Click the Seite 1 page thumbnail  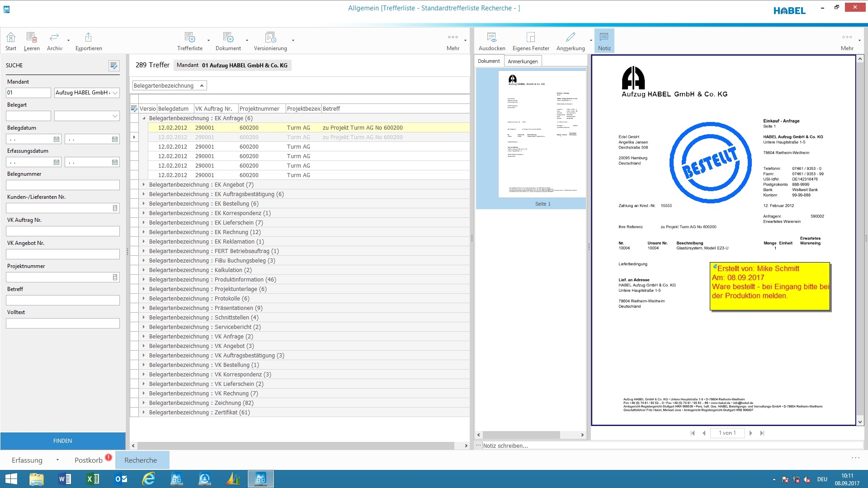pyautogui.click(x=542, y=134)
